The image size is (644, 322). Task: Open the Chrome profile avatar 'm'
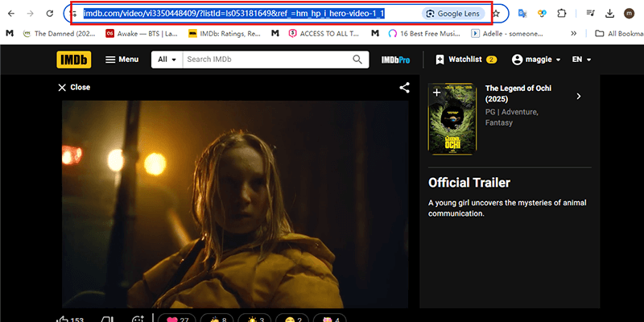click(629, 14)
